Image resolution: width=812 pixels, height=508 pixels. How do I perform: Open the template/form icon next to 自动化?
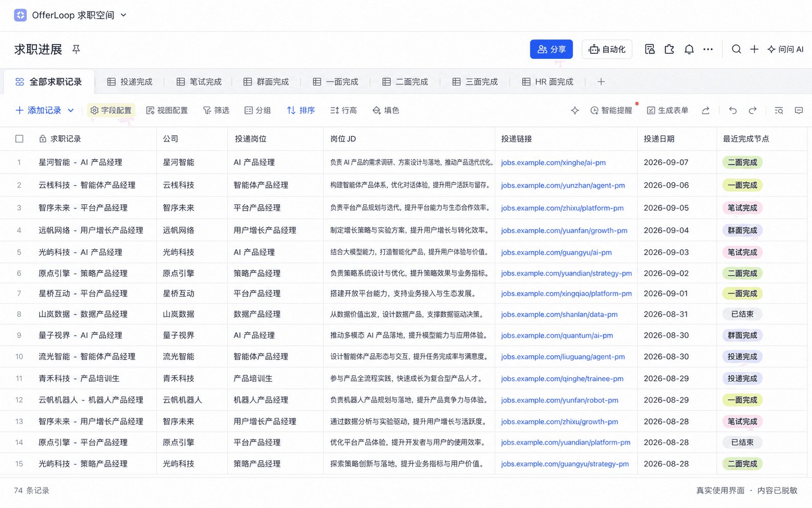coord(650,49)
